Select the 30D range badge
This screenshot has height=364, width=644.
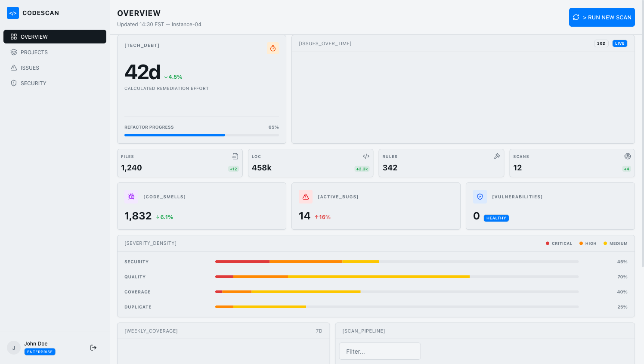(x=601, y=43)
